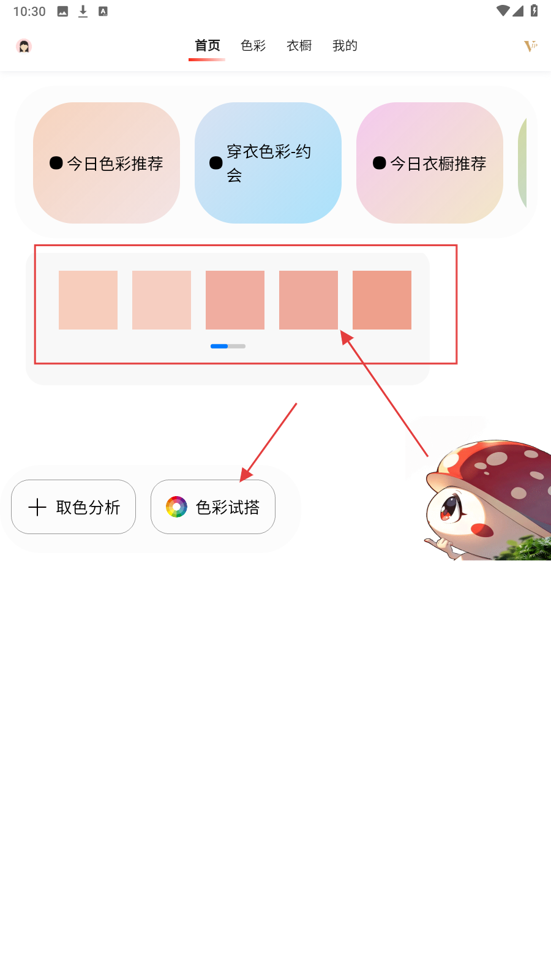Tap the image notification icon in status bar

click(x=62, y=11)
